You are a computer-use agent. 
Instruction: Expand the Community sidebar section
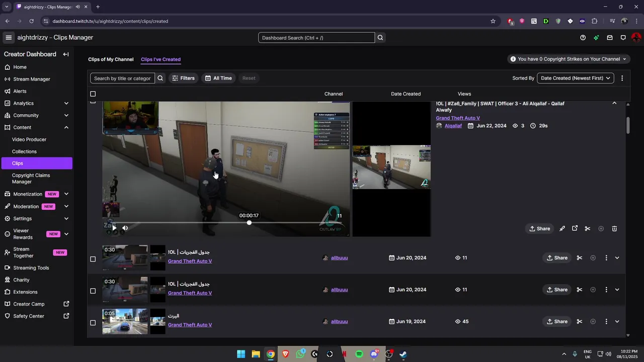pyautogui.click(x=66, y=116)
